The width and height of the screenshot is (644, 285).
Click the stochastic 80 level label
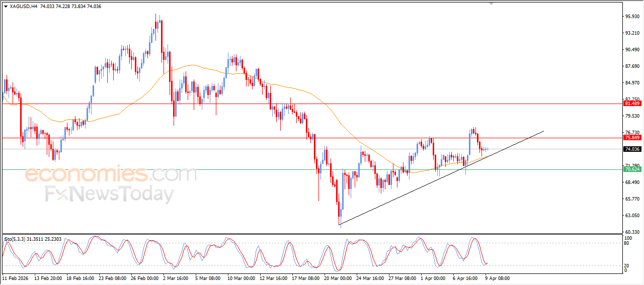(627, 243)
